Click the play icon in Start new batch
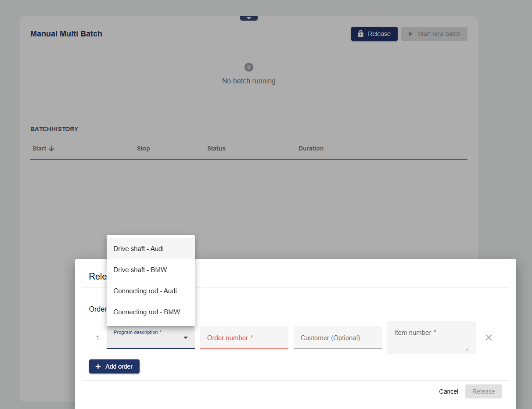Image resolution: width=532 pixels, height=409 pixels. 411,34
